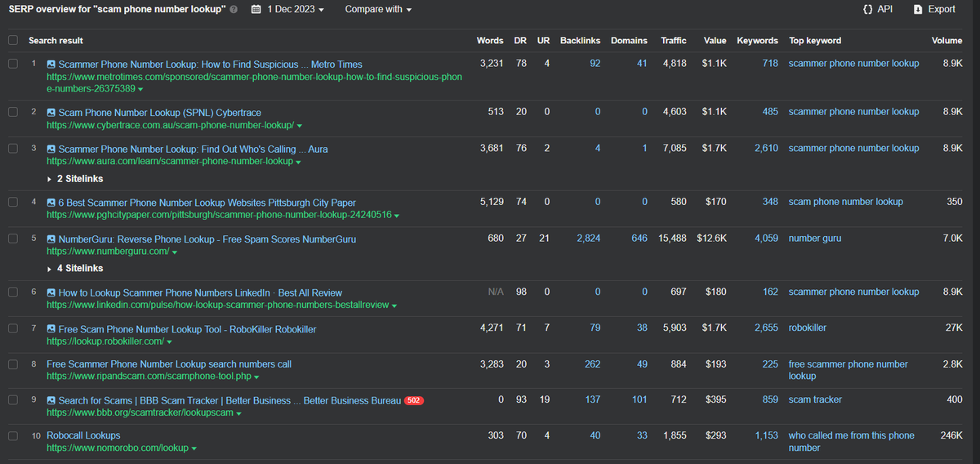The height and width of the screenshot is (464, 980).
Task: Check the box for result 8 ripandscam
Action: (13, 364)
